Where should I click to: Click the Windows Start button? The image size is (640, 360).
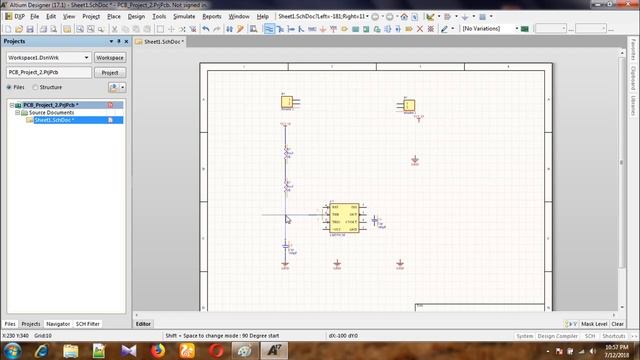point(13,351)
